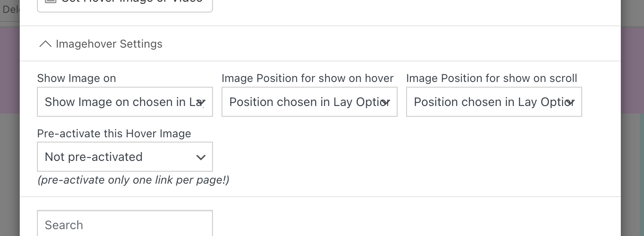Open the Show Image on dropdown
Image resolution: width=644 pixels, height=236 pixels.
point(125,102)
